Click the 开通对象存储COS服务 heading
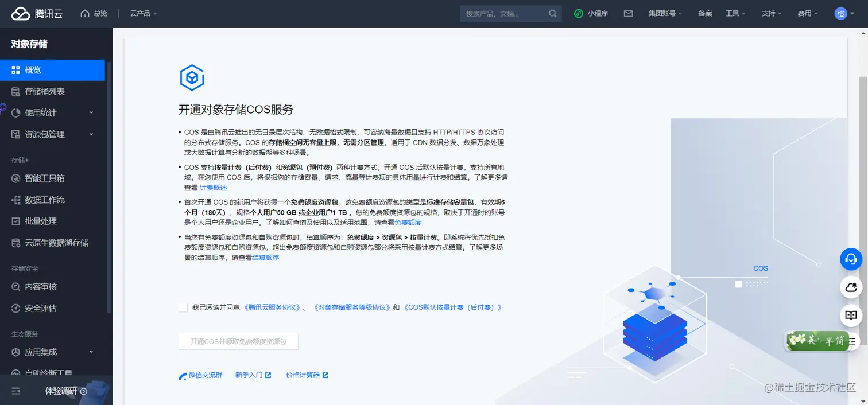Image resolution: width=868 pixels, height=405 pixels. (236, 110)
